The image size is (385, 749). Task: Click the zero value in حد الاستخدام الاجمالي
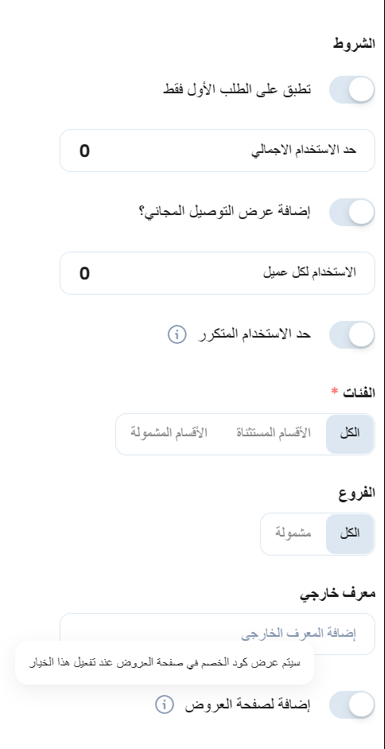coord(85,151)
